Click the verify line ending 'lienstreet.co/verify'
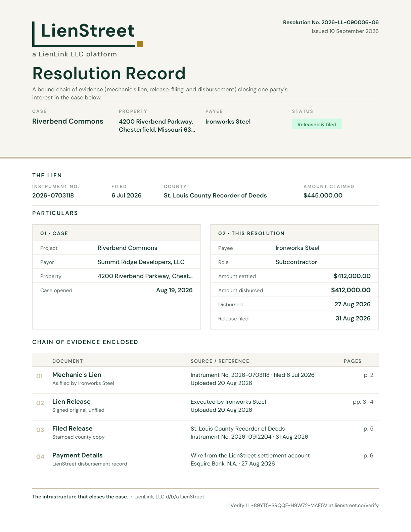Screen dimensions: 411x532 coord(305,505)
